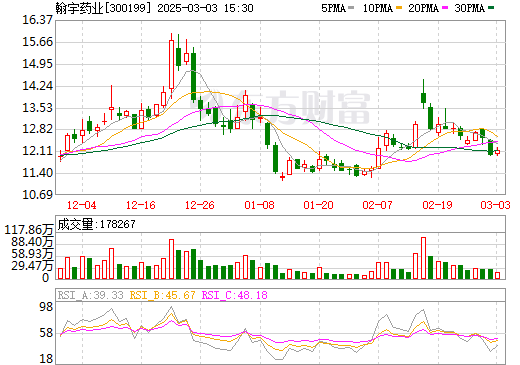Click price axis label 10.69
The image size is (520, 365).
37,195
